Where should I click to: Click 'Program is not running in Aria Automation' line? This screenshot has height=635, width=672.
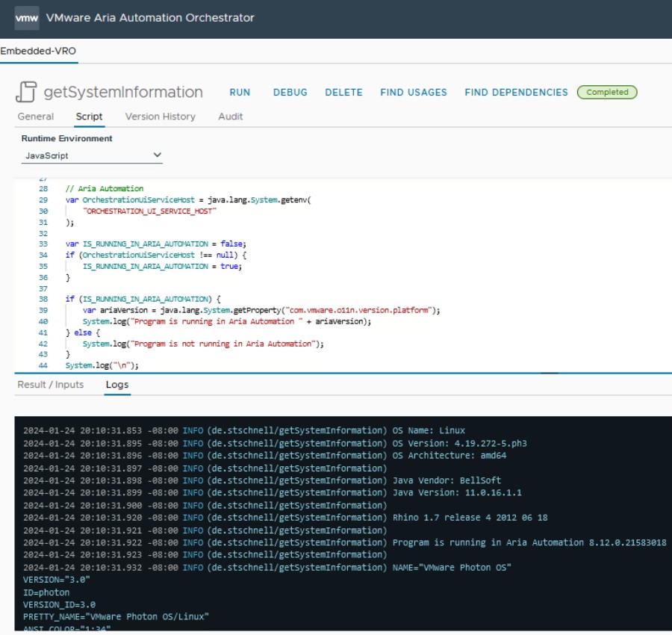coord(203,344)
